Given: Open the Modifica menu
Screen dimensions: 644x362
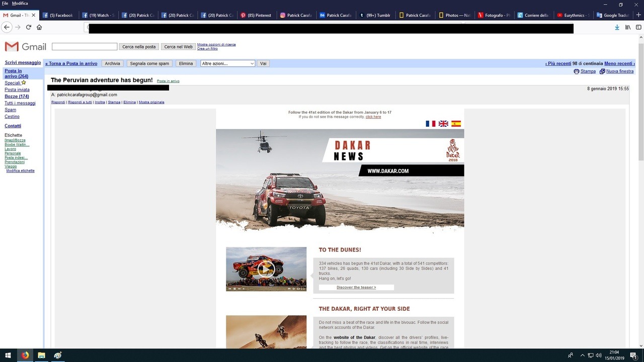Looking at the screenshot, I should (x=20, y=4).
